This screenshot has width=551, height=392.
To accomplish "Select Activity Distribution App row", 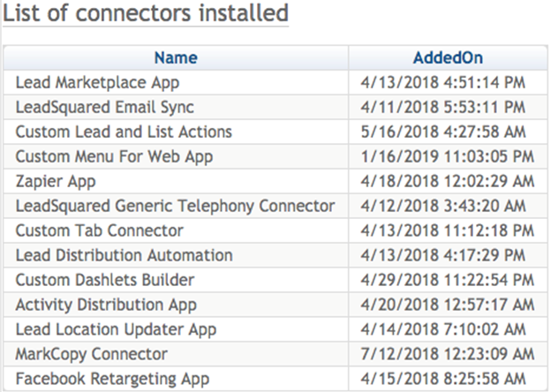I will 106,305.
